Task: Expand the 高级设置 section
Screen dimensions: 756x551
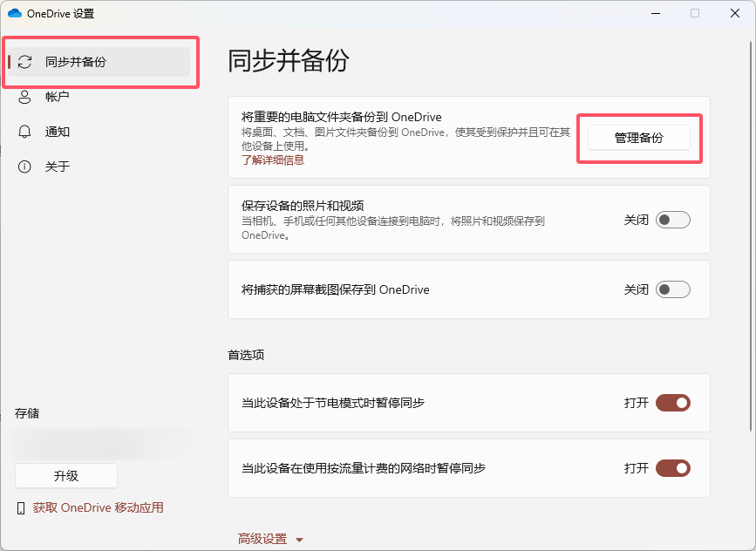Action: [270, 539]
